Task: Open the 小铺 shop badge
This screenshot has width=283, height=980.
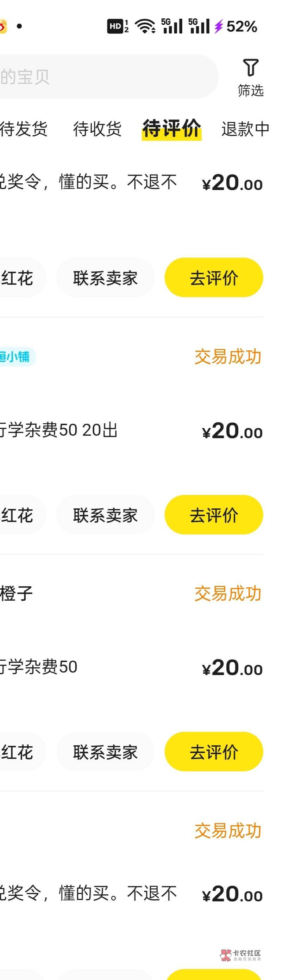Action: pos(15,357)
